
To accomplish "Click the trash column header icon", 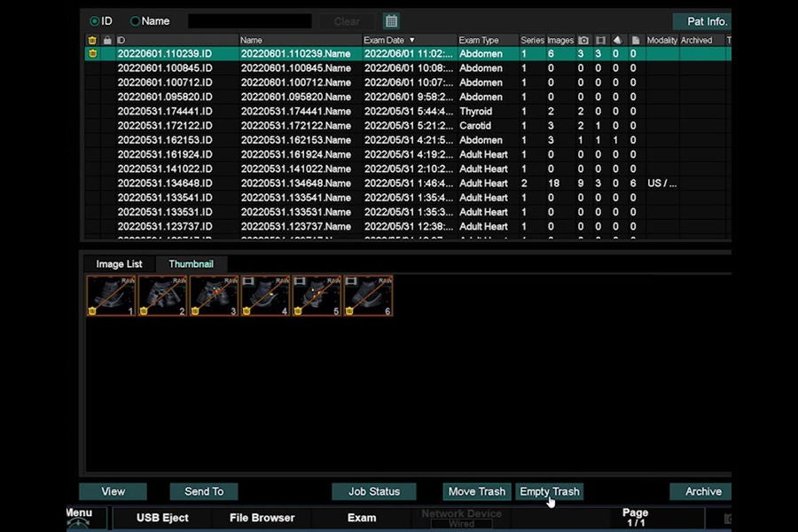I will coord(92,40).
